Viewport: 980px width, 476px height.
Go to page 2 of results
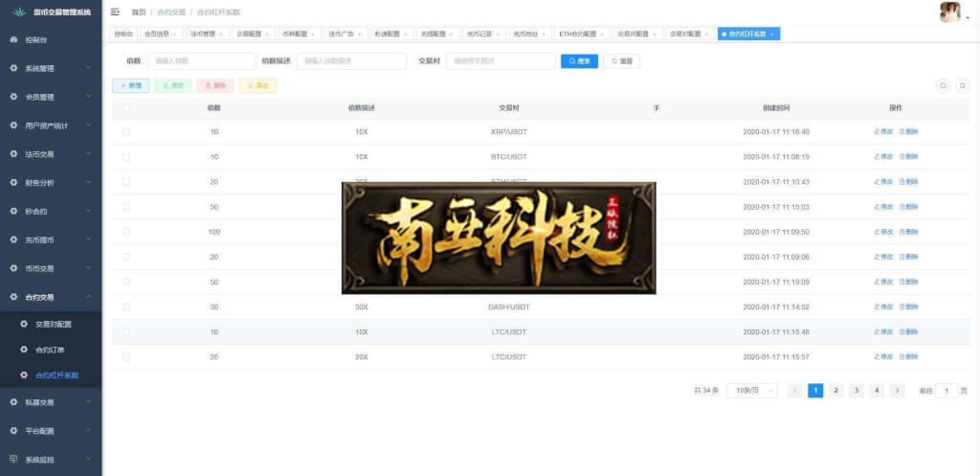coord(835,391)
